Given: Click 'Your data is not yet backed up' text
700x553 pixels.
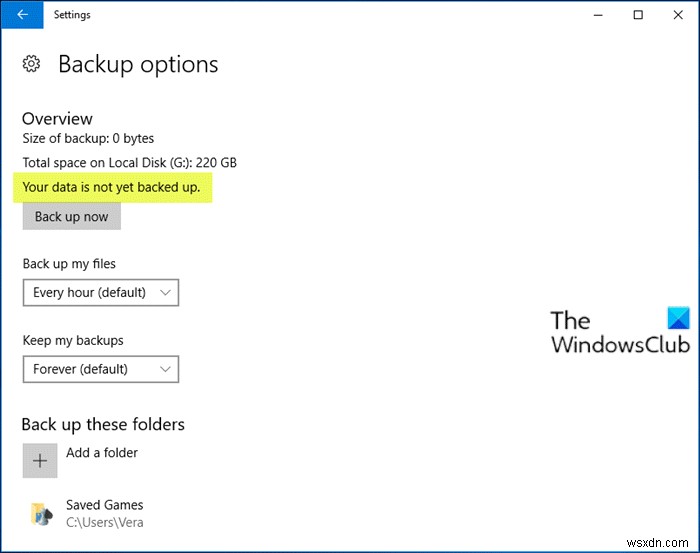Looking at the screenshot, I should click(111, 187).
